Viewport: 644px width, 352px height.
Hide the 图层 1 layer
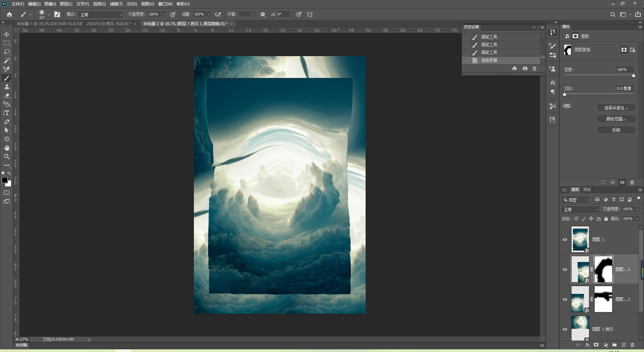[565, 239]
